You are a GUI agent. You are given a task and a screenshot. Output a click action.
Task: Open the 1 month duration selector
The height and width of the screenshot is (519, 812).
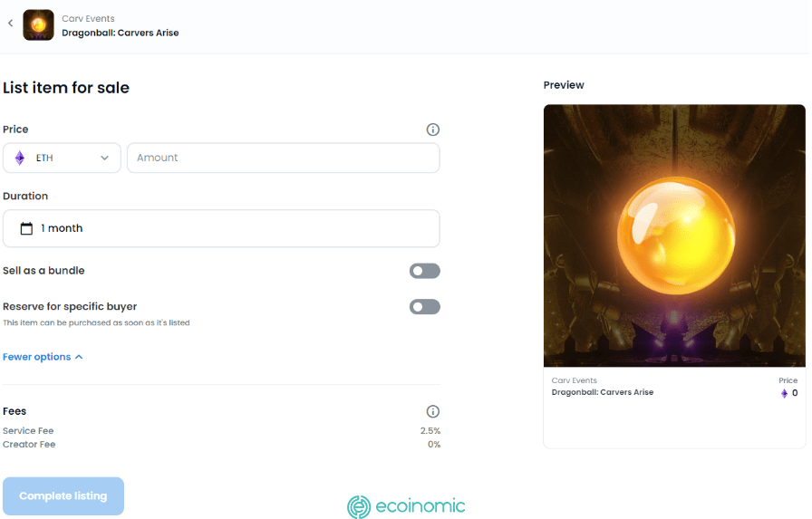(221, 228)
